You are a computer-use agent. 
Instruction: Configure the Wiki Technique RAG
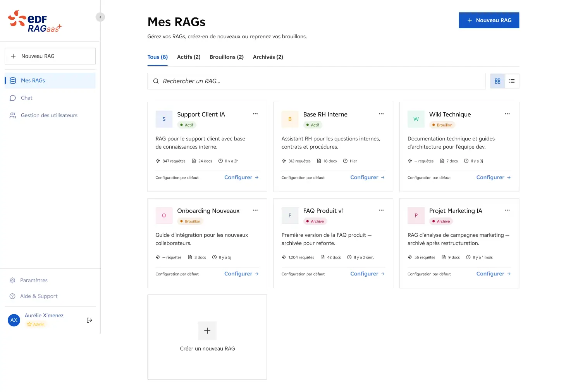(494, 177)
